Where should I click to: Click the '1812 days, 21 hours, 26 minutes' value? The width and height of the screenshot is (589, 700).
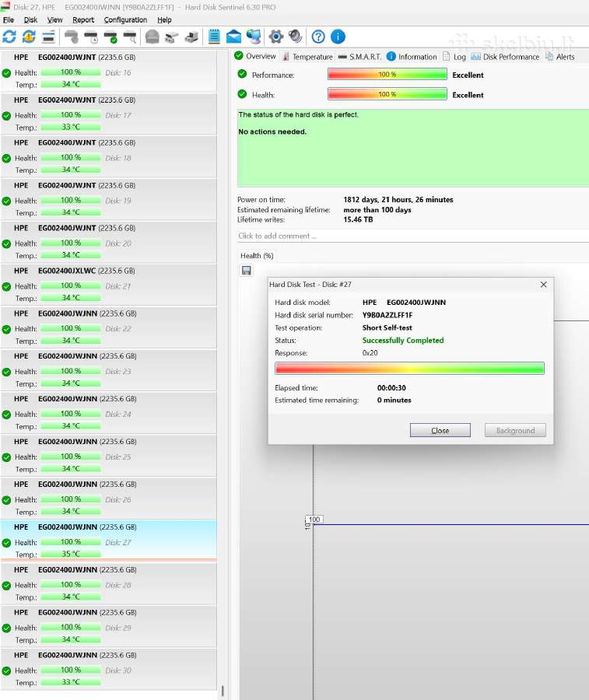398,200
